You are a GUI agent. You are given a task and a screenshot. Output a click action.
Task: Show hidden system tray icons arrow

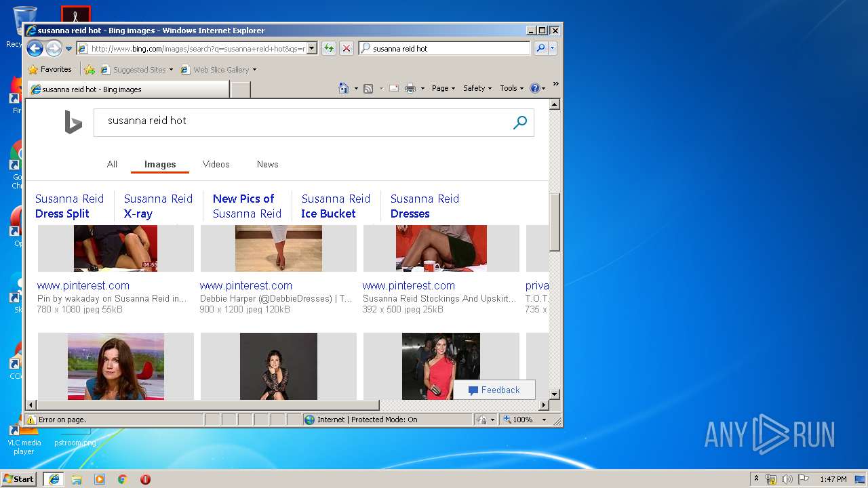756,479
